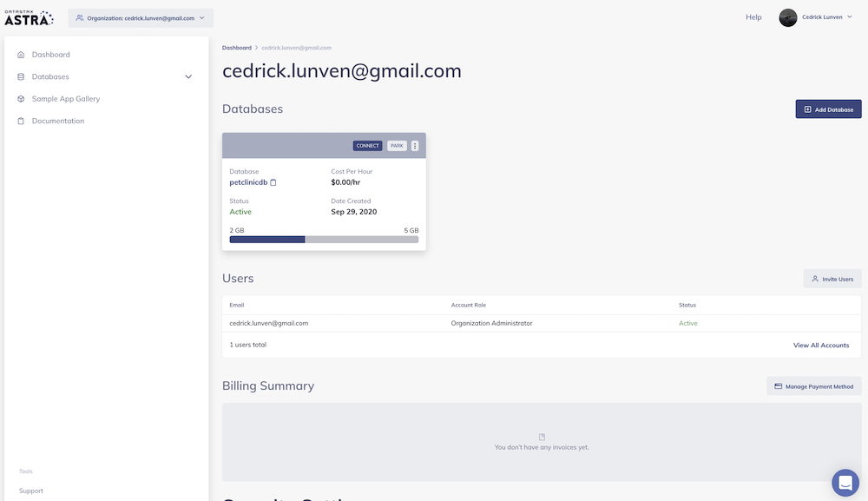
Task: Open the Help menu
Action: (x=753, y=17)
